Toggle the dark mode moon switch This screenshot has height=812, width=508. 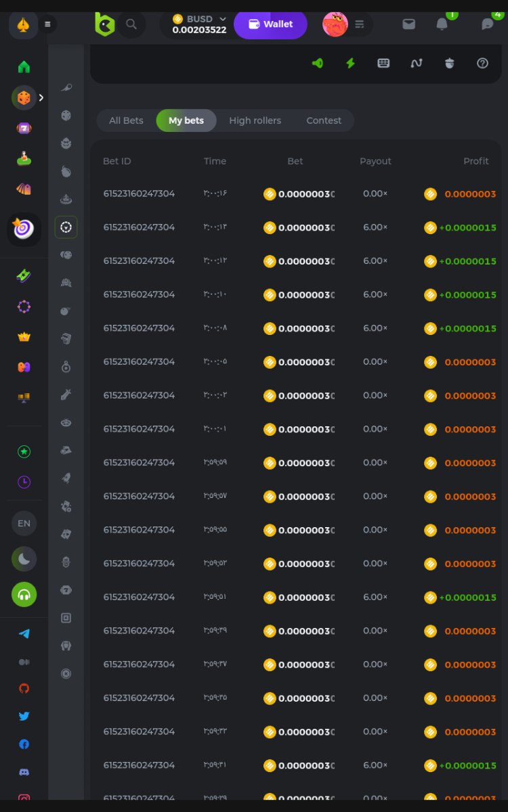click(x=24, y=559)
